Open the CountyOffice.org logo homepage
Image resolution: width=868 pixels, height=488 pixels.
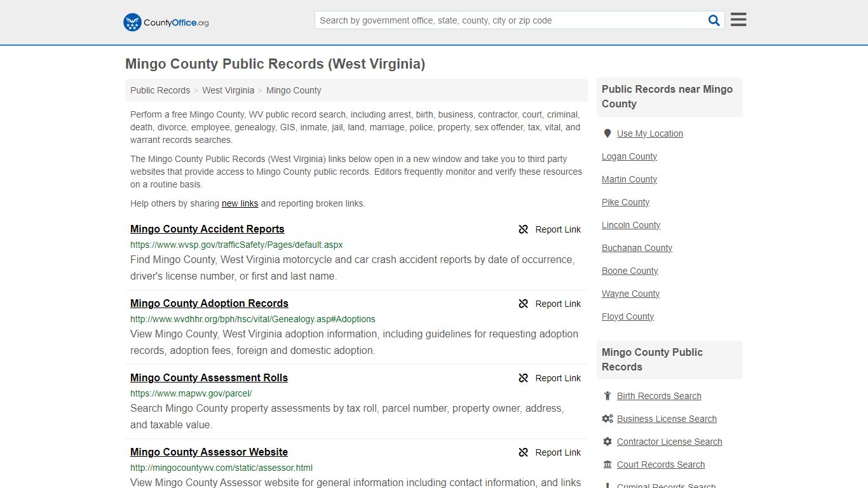tap(166, 22)
